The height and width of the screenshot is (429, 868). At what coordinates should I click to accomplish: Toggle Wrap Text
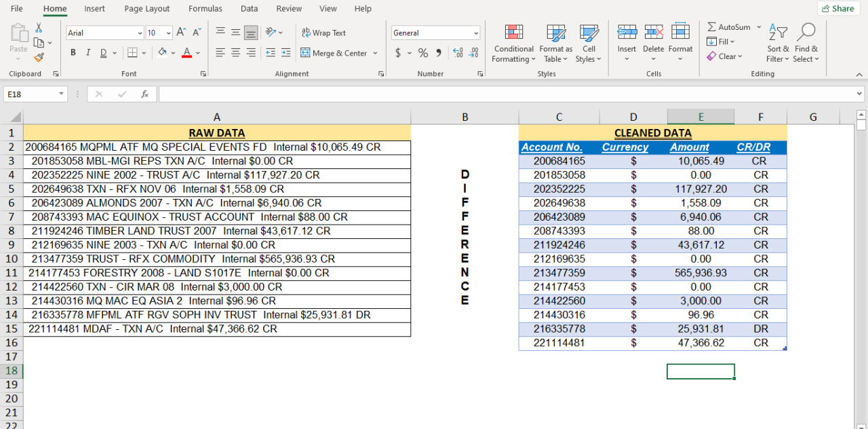(x=323, y=33)
